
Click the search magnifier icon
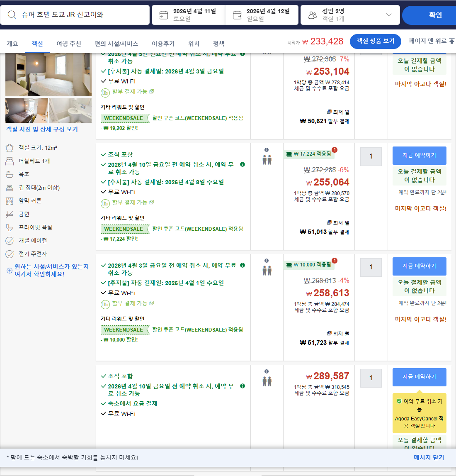pos(11,15)
